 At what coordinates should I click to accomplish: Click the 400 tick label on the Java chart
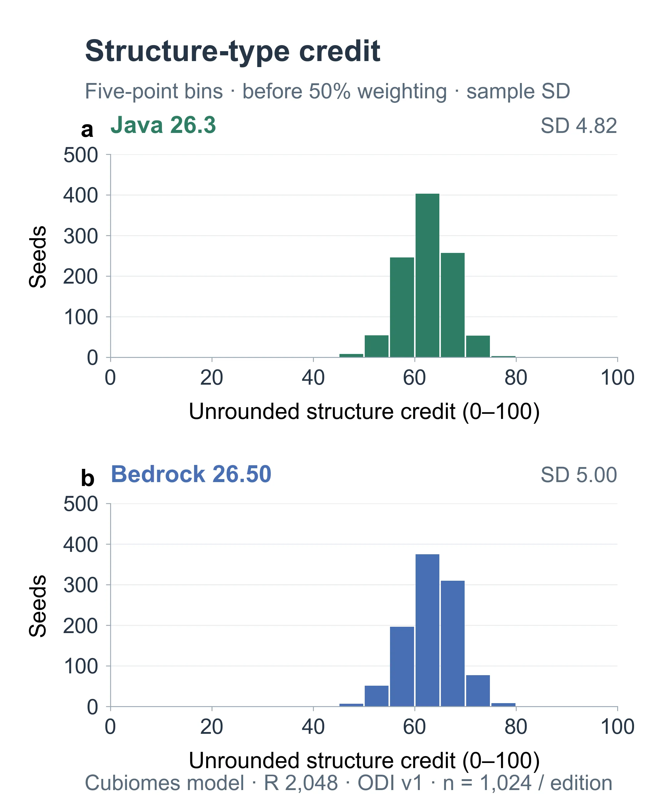pyautogui.click(x=81, y=195)
